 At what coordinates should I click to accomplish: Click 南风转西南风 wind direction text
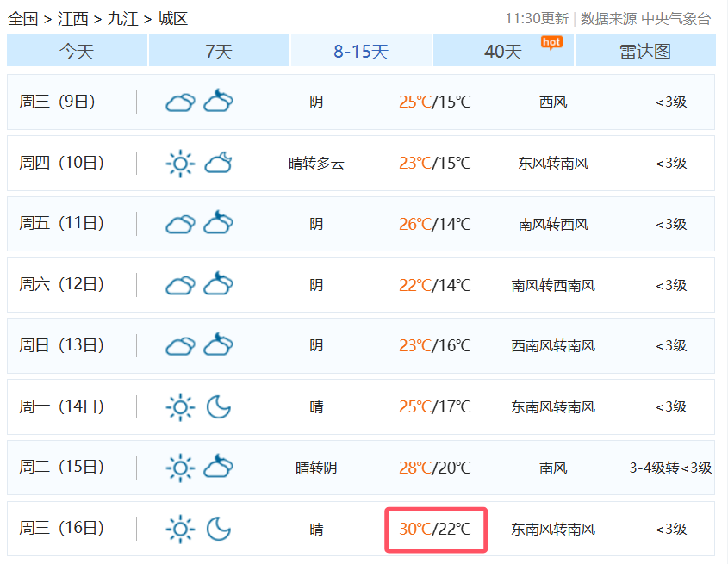coord(553,285)
